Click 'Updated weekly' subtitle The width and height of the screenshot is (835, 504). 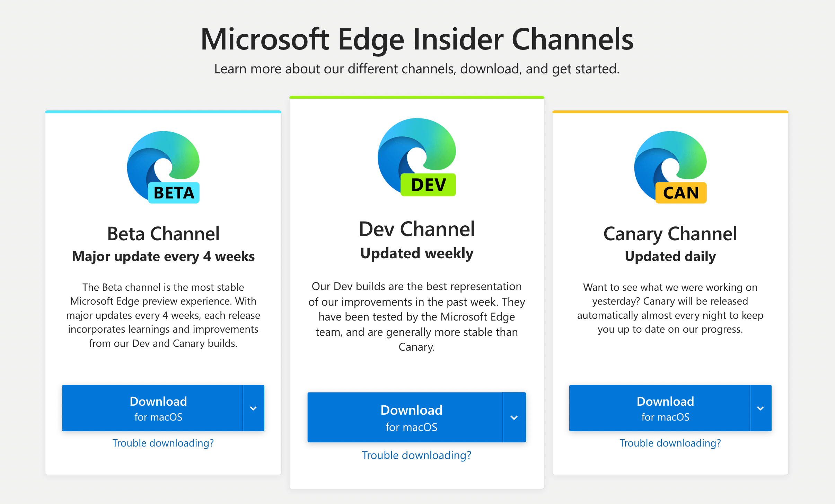tap(417, 253)
